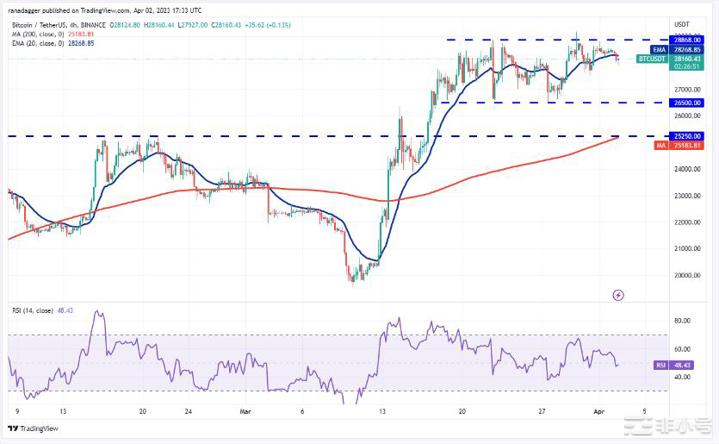Image resolution: width=719 pixels, height=444 pixels.
Task: Select the EMA (20, close, 0) indicator legend
Action: pyautogui.click(x=33, y=43)
